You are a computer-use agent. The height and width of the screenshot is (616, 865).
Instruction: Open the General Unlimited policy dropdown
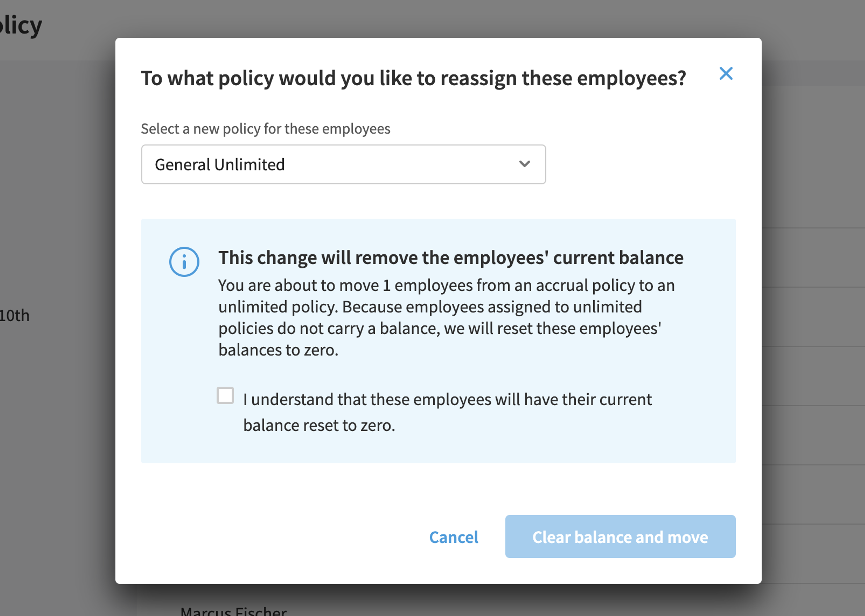(343, 164)
